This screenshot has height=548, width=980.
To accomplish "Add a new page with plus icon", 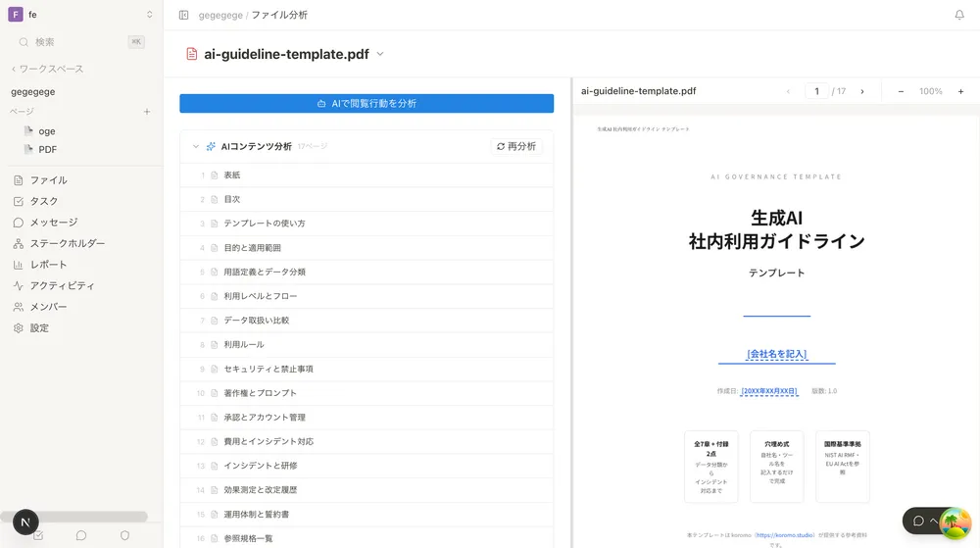I will [147, 111].
